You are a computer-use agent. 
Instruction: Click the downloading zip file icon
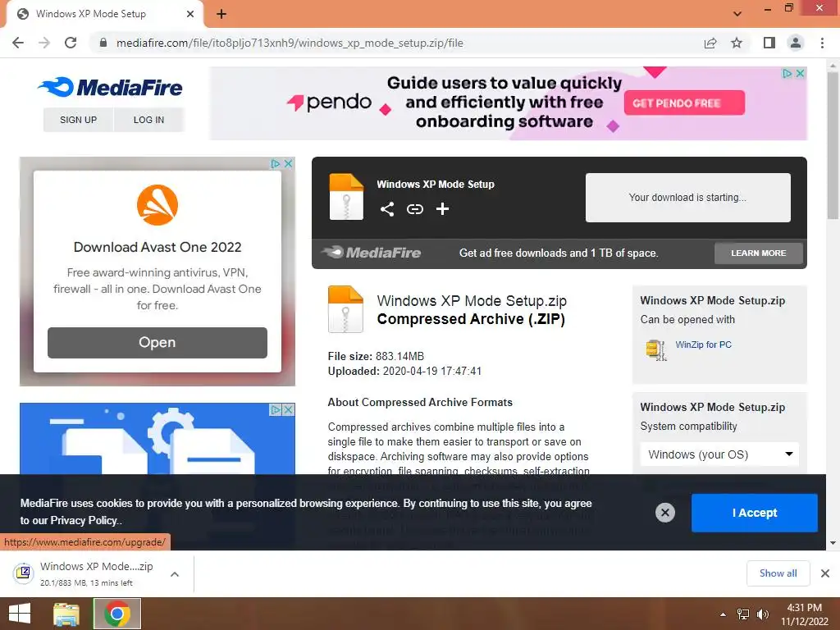coord(23,573)
